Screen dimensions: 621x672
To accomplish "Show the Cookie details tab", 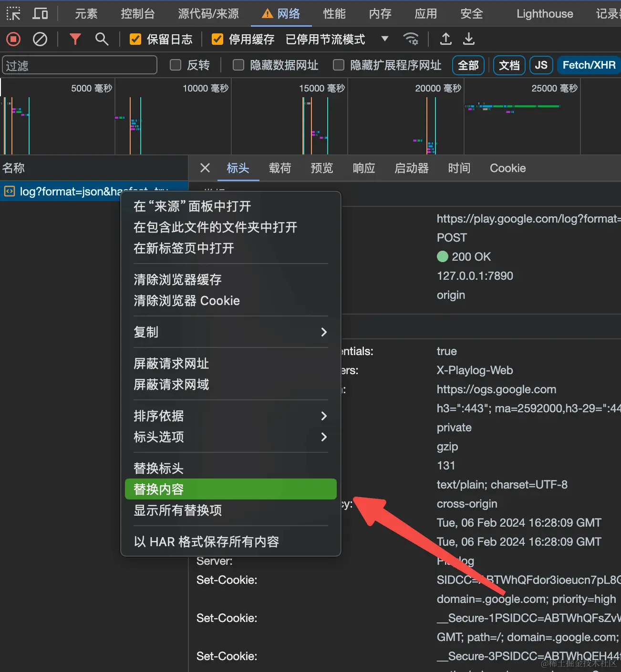I will pyautogui.click(x=507, y=168).
